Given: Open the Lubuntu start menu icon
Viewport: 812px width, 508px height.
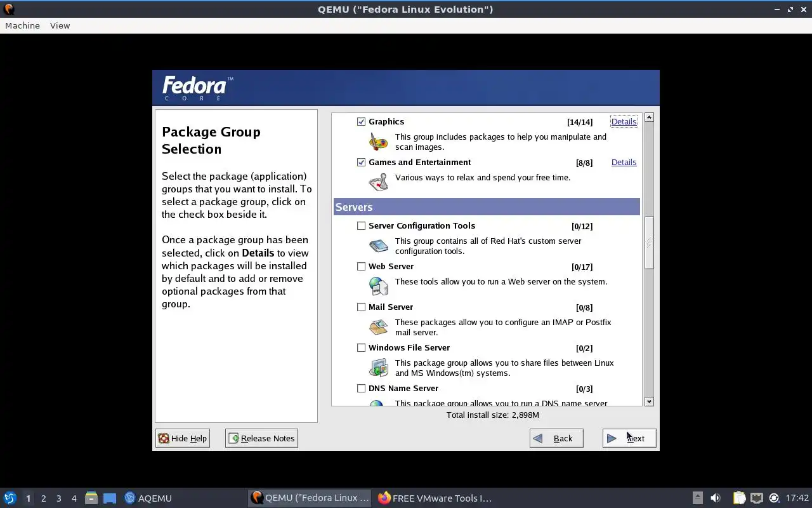Looking at the screenshot, I should [10, 498].
